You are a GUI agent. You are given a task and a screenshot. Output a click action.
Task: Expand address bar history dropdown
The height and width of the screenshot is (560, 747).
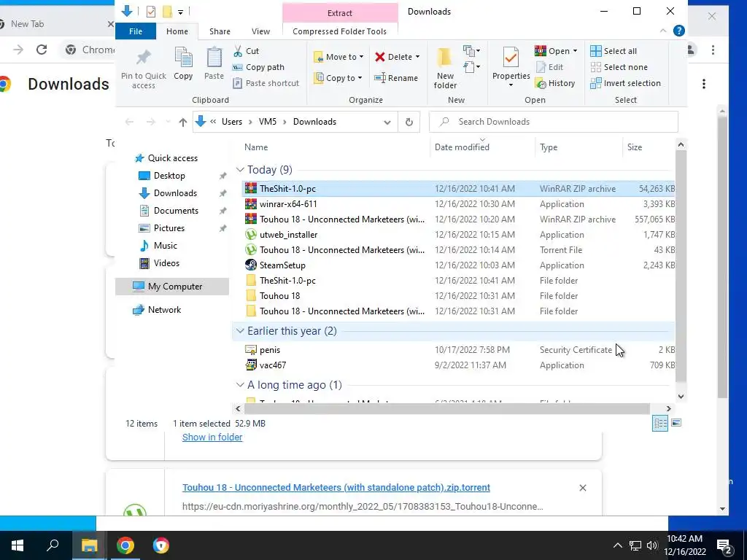coord(387,122)
